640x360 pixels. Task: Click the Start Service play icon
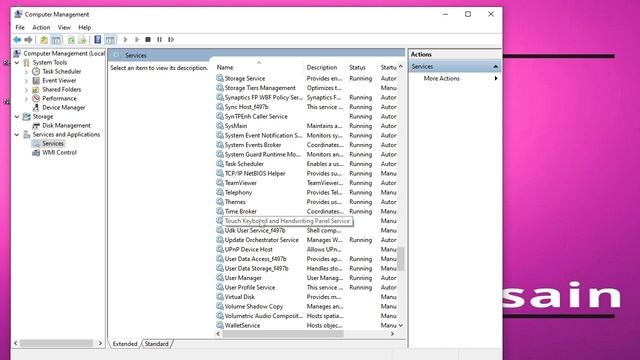(125, 40)
